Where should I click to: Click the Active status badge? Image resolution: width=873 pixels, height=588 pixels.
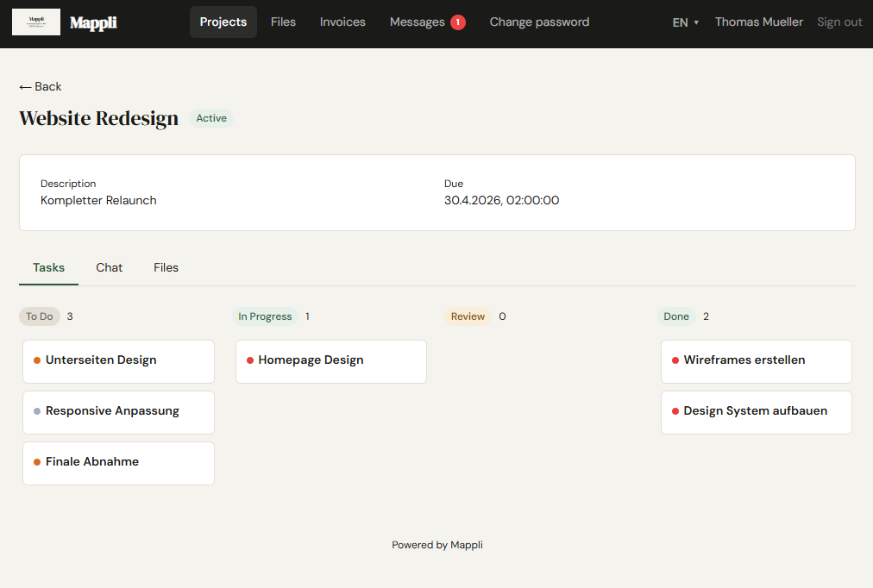[210, 118]
